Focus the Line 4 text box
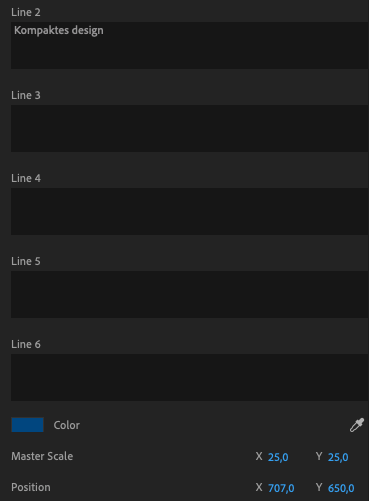 pos(190,211)
